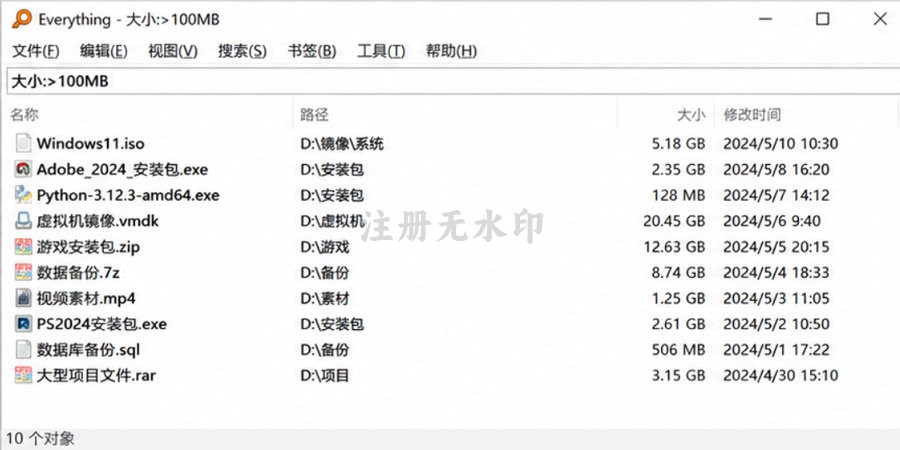Click the 游戏安装包.zip archive icon
Viewport: 900px width, 450px height.
(23, 247)
